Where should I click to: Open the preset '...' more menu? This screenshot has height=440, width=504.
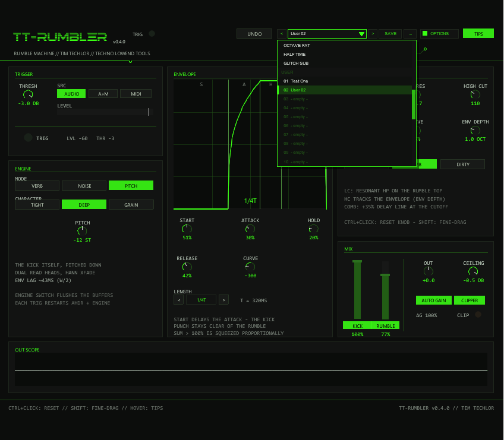point(410,34)
